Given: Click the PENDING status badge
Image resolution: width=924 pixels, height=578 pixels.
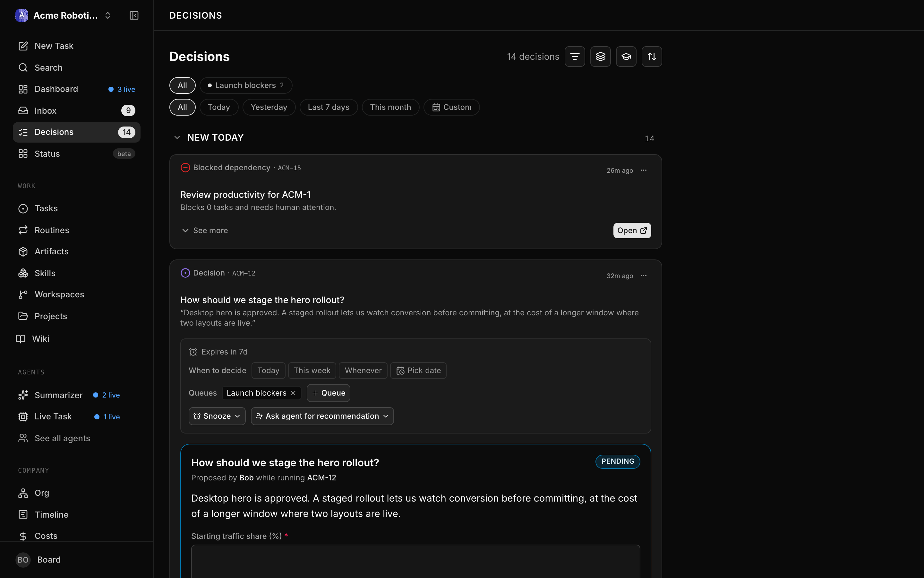Looking at the screenshot, I should [x=617, y=461].
